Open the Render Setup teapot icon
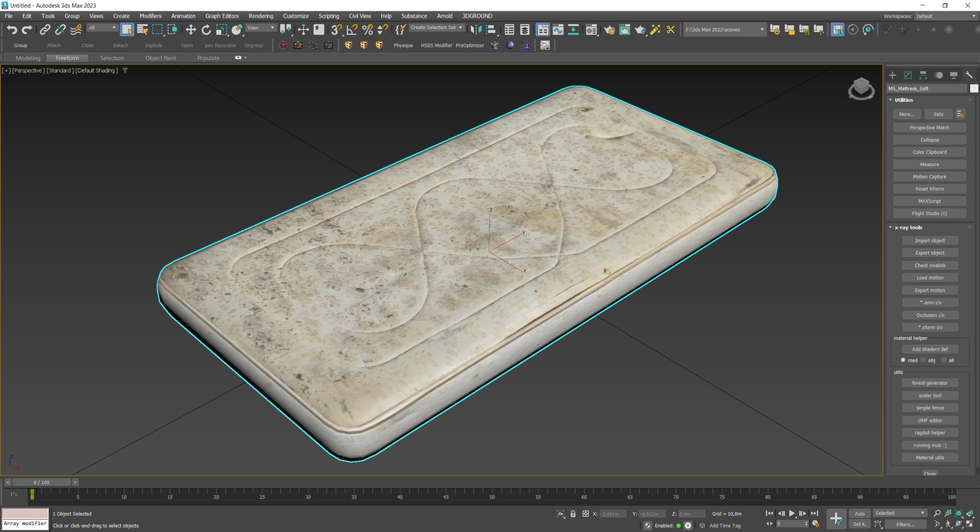Viewport: 980px width, 532px height. 609,29
